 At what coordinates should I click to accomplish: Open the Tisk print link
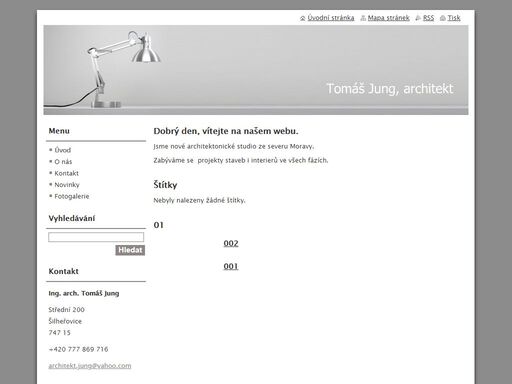coord(454,18)
